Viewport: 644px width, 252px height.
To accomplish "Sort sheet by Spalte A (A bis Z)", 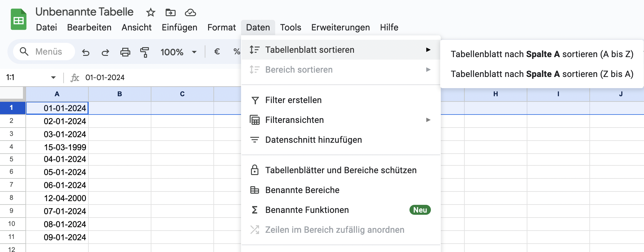I will click(x=542, y=54).
